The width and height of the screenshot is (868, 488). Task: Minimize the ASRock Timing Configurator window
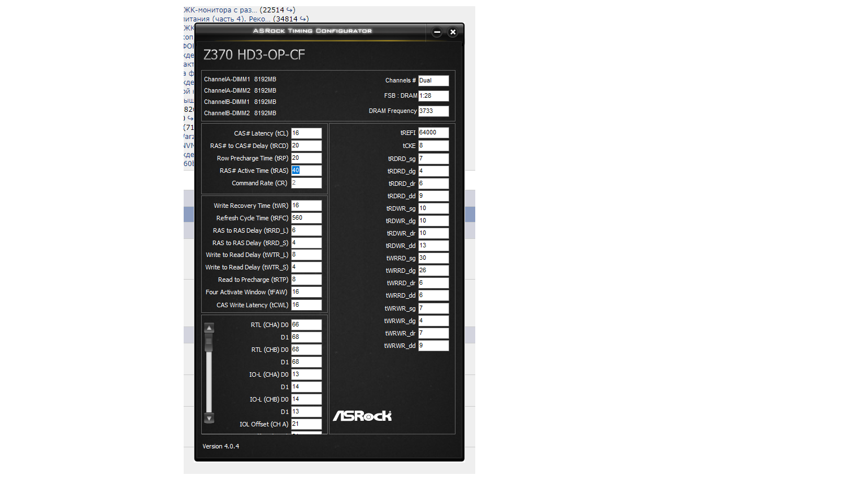pyautogui.click(x=437, y=32)
